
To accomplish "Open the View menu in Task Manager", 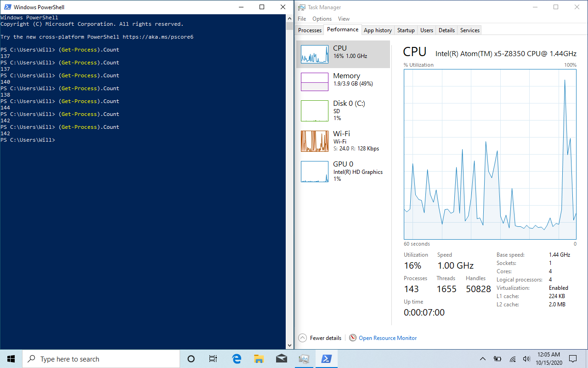I will click(x=344, y=19).
